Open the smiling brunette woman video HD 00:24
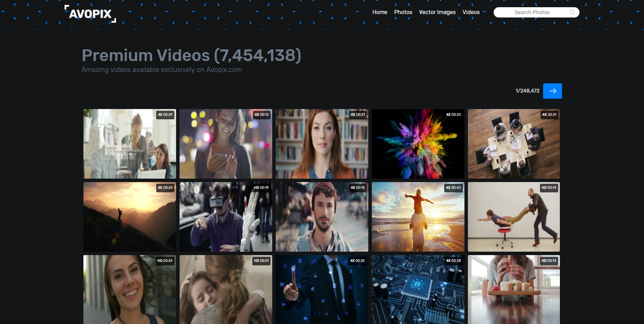 130,289
